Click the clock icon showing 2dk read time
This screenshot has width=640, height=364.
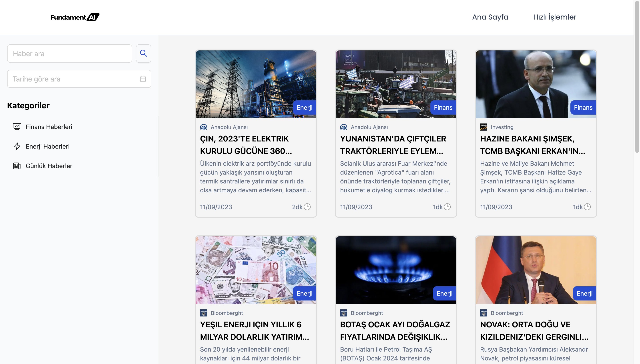[307, 207]
